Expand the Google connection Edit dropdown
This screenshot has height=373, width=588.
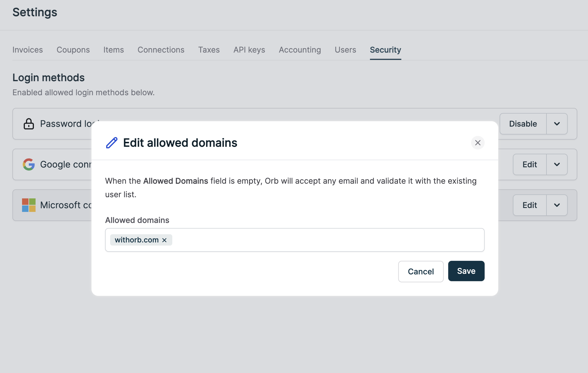pos(557,164)
